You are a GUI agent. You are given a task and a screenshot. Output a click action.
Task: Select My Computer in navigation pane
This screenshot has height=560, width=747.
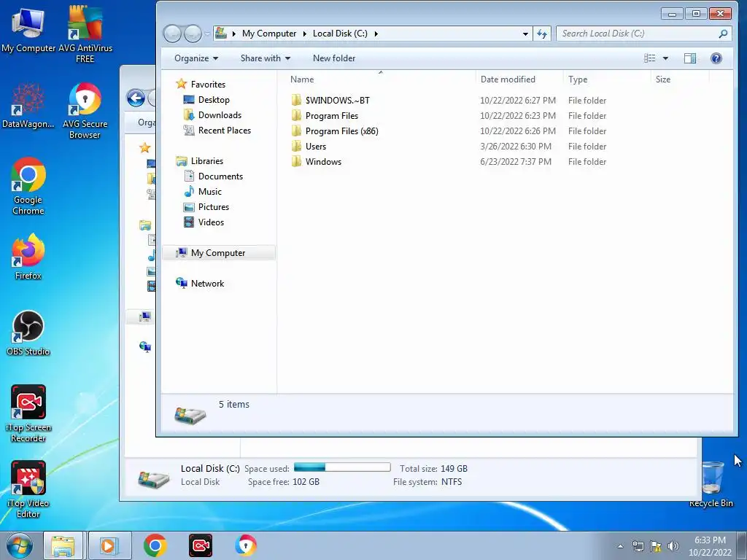218,253
